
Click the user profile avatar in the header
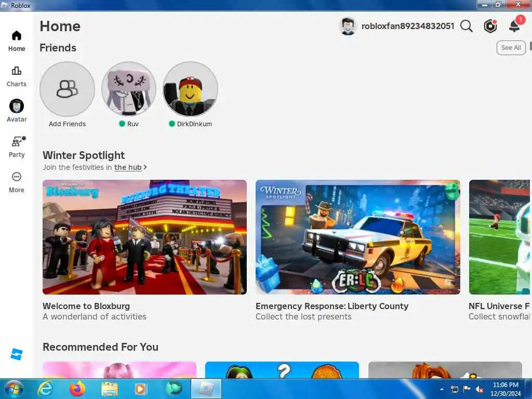[x=348, y=26]
